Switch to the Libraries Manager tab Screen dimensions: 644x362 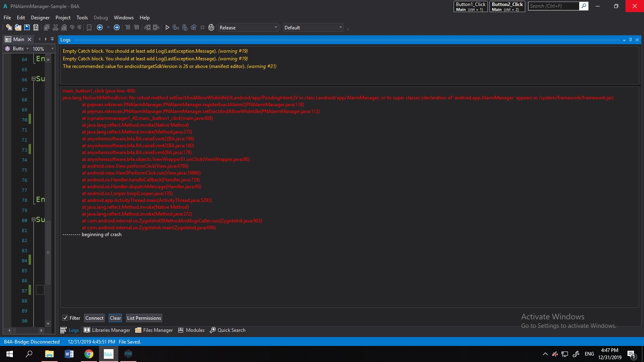107,330
